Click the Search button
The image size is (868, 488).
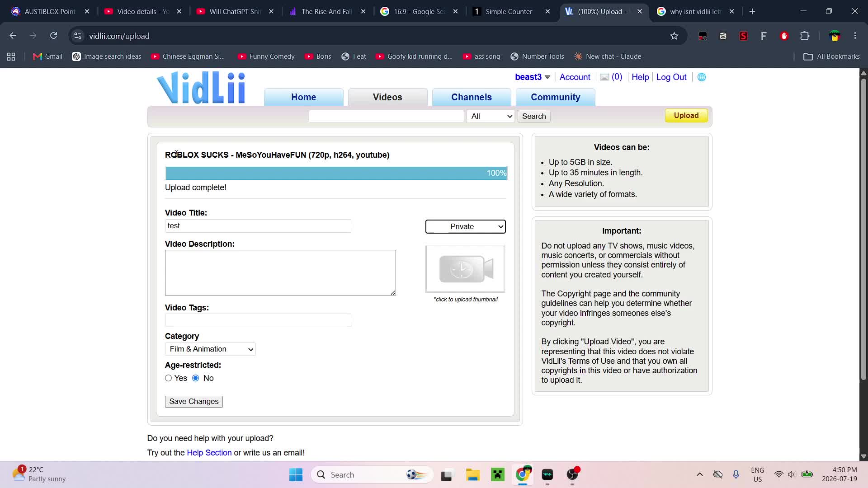534,116
